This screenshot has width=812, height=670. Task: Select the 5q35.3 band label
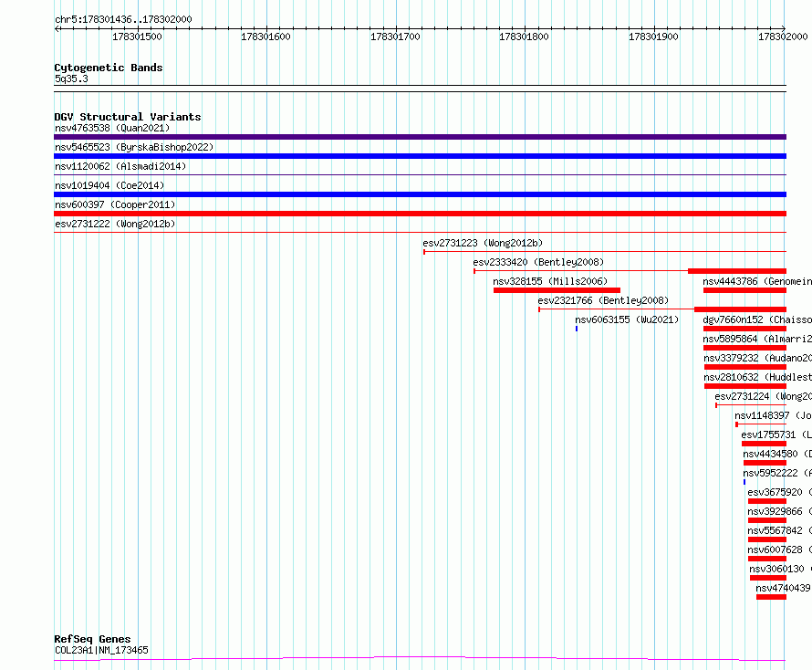click(x=71, y=79)
